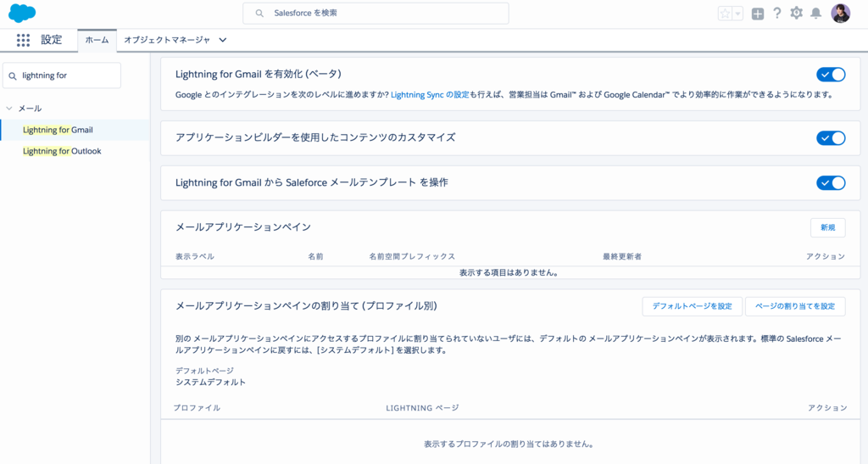Open the オブジェクトマネージャ tab
The height and width of the screenshot is (464, 868).
167,40
